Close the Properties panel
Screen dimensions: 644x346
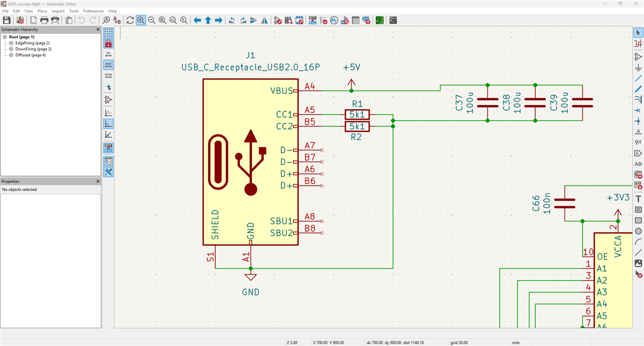coord(98,181)
